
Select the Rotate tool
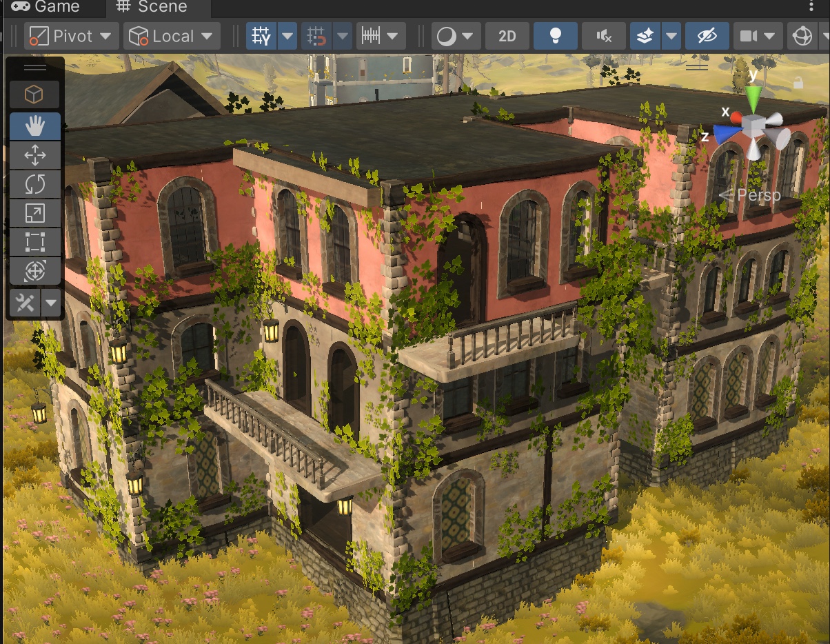35,185
